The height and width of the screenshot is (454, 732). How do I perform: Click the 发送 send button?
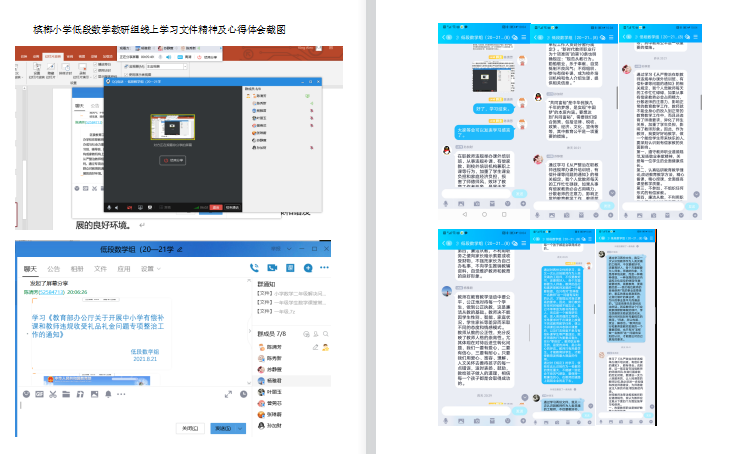[x=224, y=427]
